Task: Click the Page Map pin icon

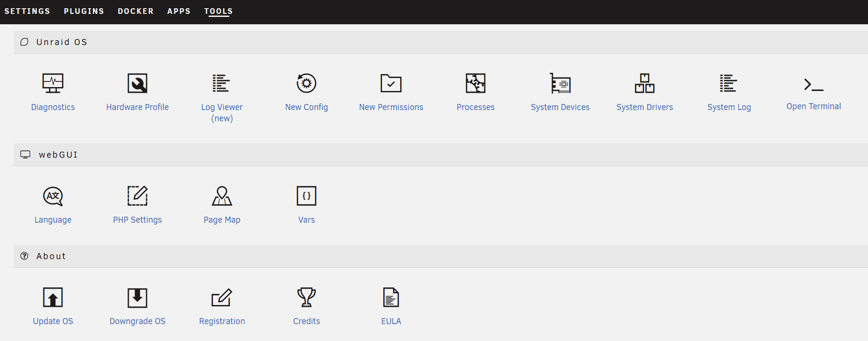Action: 222,196
